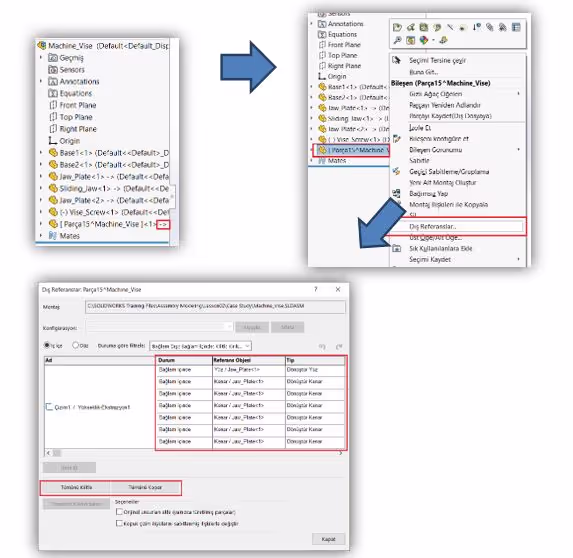Expand the Geçmiş node in left tree

[41, 57]
